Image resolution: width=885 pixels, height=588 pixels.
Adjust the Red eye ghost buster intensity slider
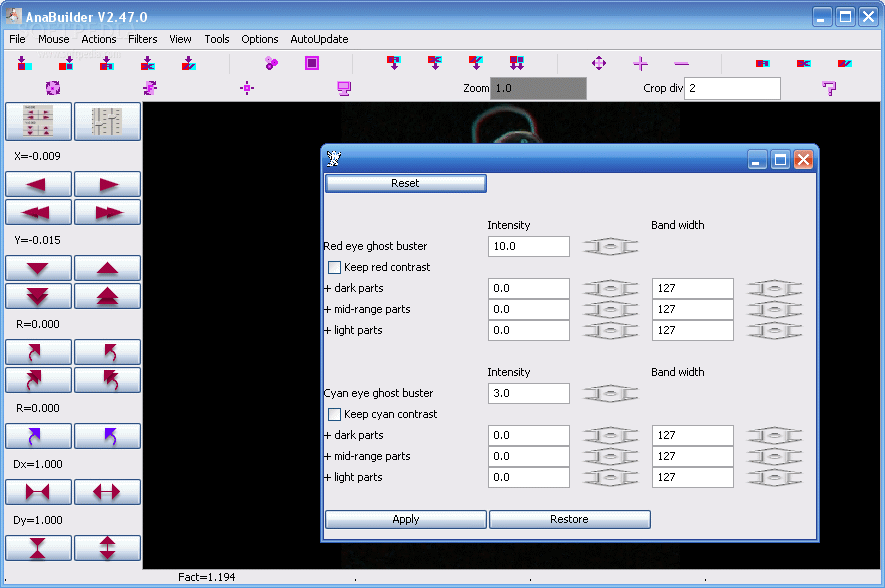(610, 247)
